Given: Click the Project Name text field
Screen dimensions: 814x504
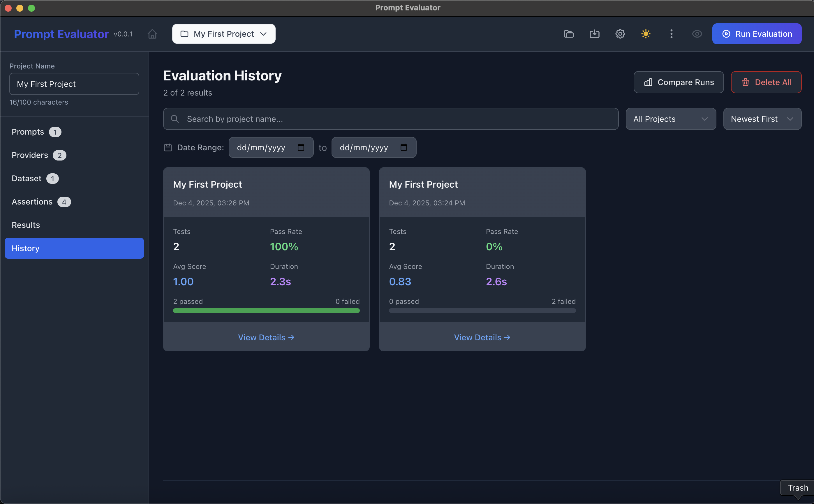Looking at the screenshot, I should (x=74, y=84).
